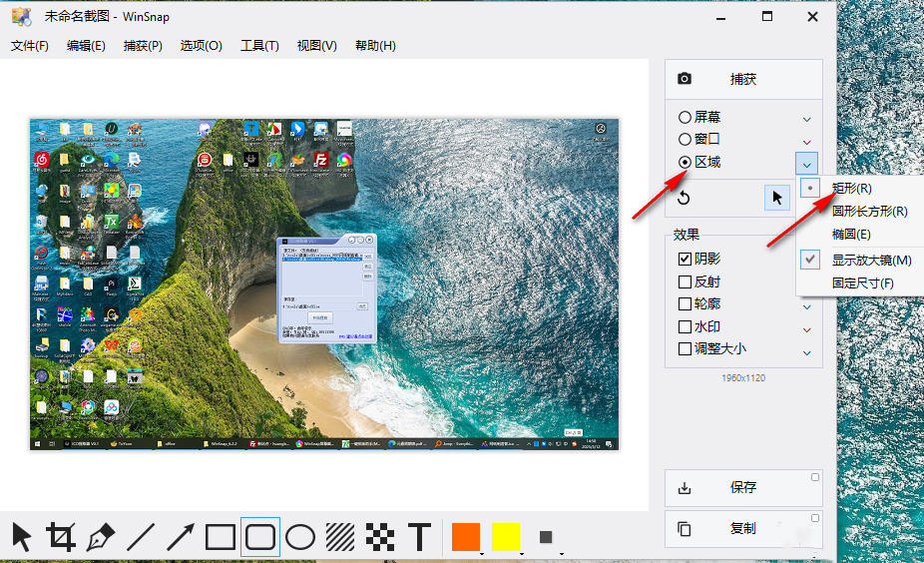Viewport: 924px width, 563px height.
Task: Collapse the Region capture options dropdown
Action: click(806, 164)
